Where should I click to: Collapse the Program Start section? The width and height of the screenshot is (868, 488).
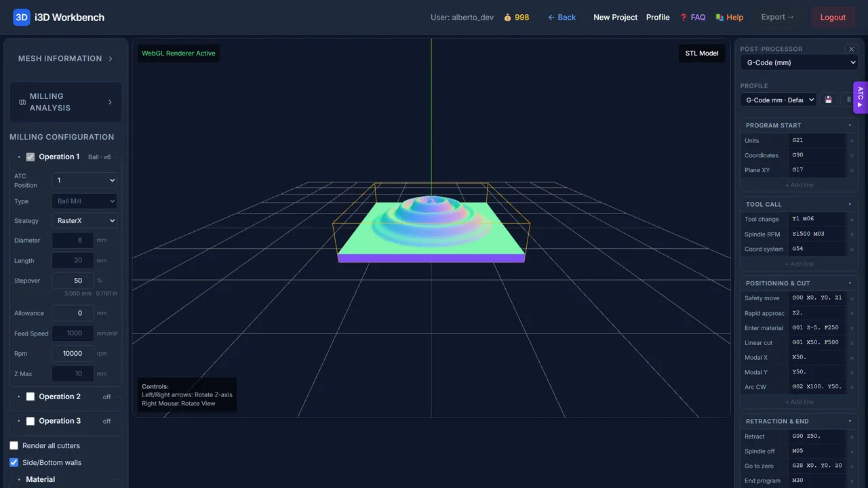(800, 125)
